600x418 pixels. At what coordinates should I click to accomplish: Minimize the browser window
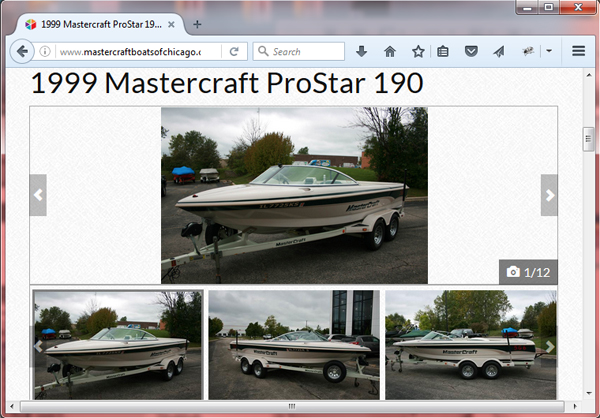point(527,7)
